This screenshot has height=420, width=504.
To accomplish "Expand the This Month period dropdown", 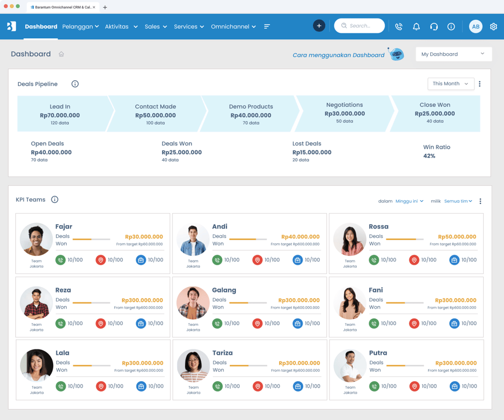I will pyautogui.click(x=450, y=84).
